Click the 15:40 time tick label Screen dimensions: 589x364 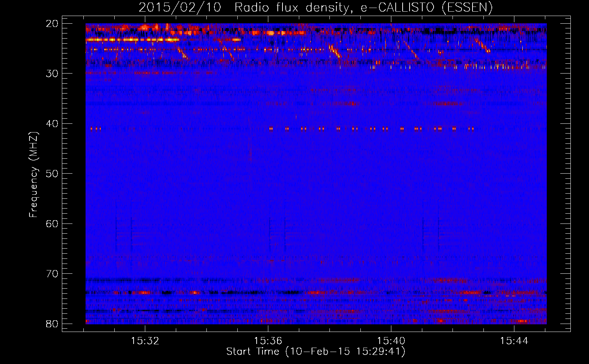point(391,341)
